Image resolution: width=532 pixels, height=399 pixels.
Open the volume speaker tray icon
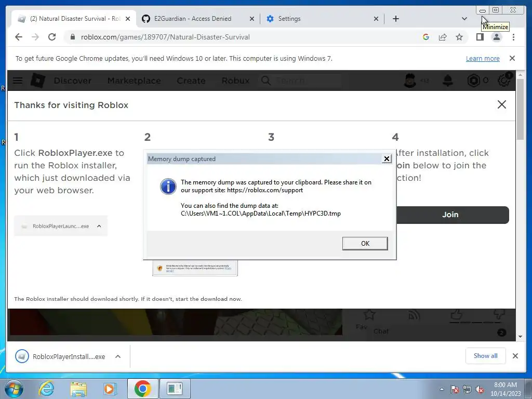tap(480, 389)
